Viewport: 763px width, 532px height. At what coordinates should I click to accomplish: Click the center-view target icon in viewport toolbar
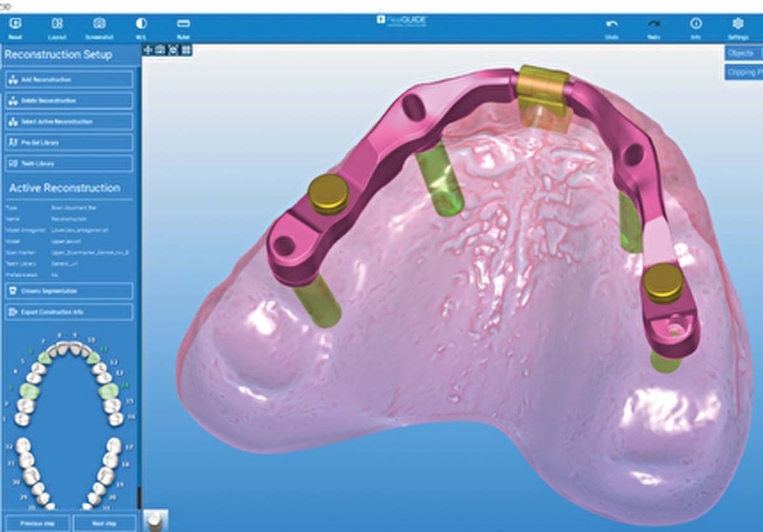tap(173, 50)
